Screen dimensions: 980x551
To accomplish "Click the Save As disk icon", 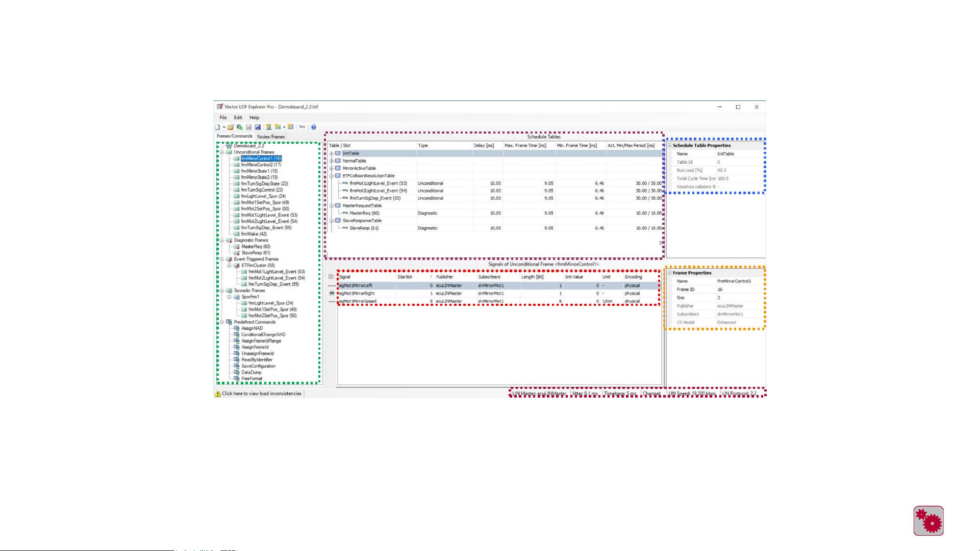I will [258, 127].
